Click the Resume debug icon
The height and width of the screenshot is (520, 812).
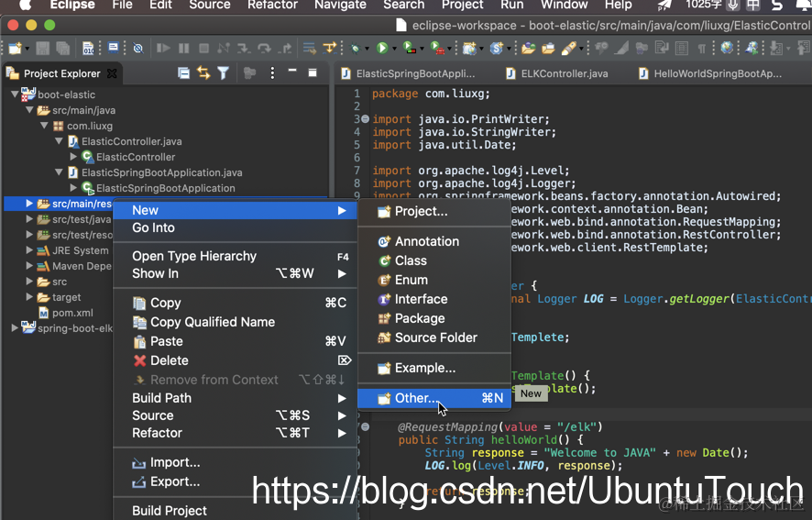(164, 49)
